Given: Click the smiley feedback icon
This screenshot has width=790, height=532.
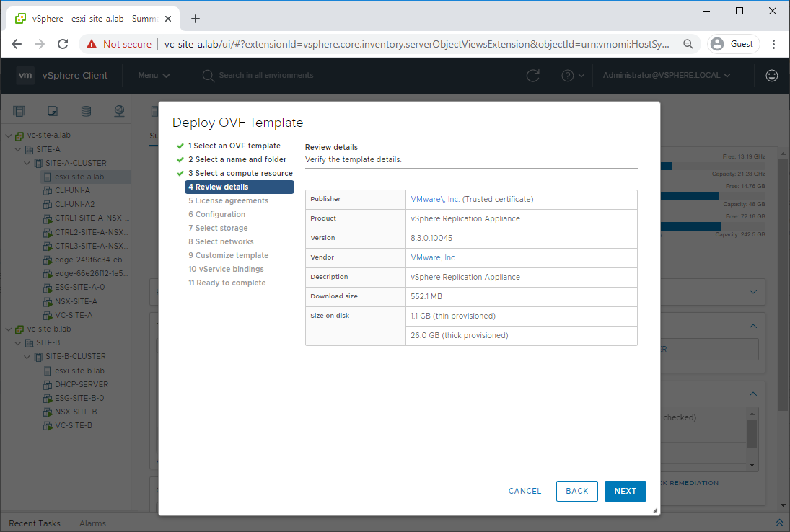Looking at the screenshot, I should (x=771, y=76).
